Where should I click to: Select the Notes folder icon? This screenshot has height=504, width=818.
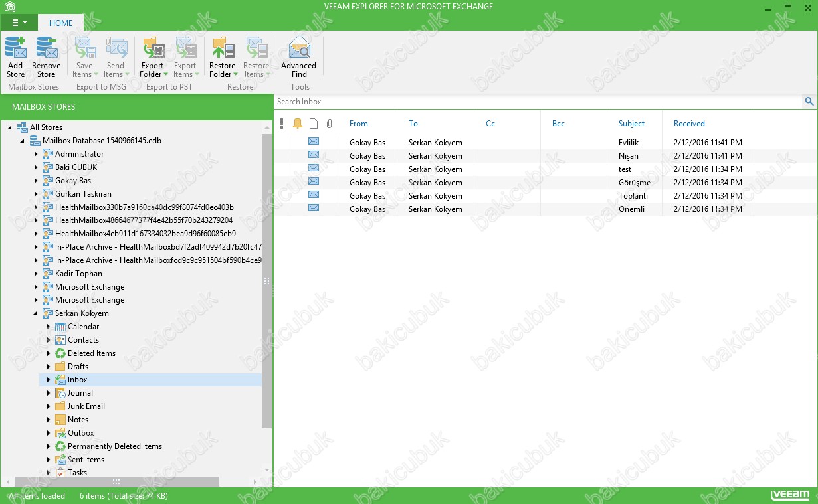click(60, 420)
